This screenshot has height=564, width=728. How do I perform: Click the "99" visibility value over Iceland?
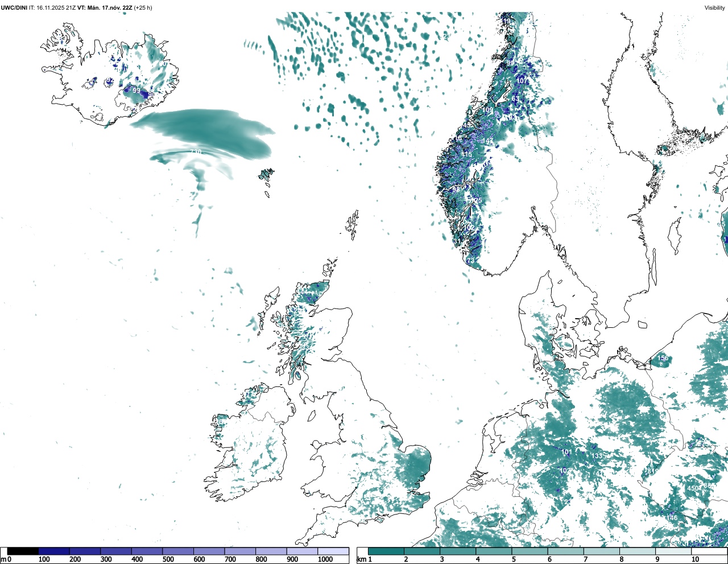coord(136,90)
